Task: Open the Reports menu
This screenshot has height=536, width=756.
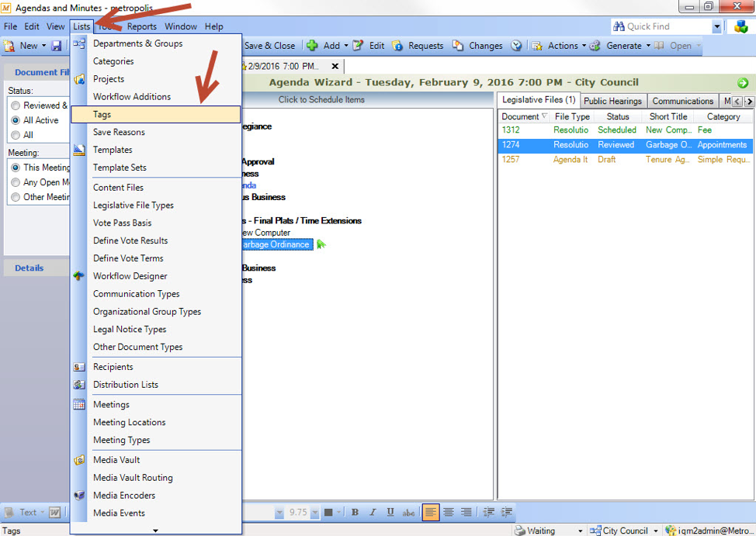Action: click(x=142, y=26)
